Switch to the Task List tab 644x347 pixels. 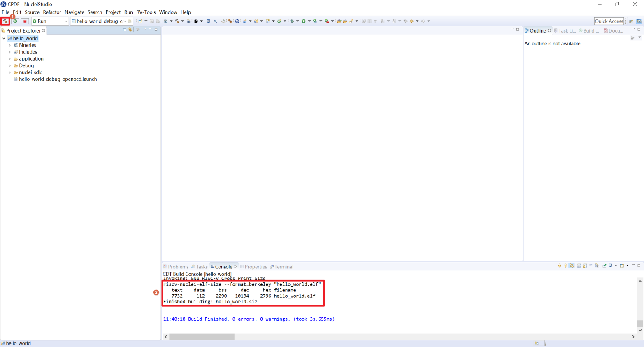coord(565,30)
